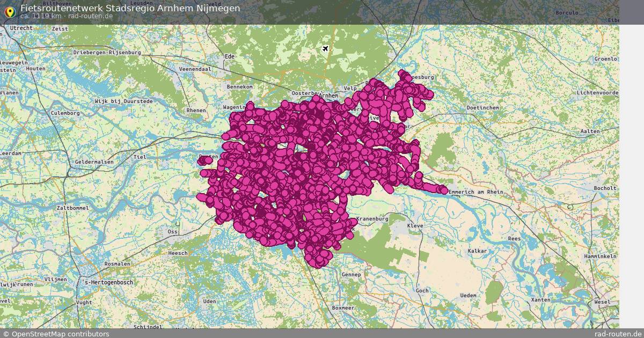Click the OpenStreetMap contributors attribution link
644x338 pixels.
pos(55,333)
